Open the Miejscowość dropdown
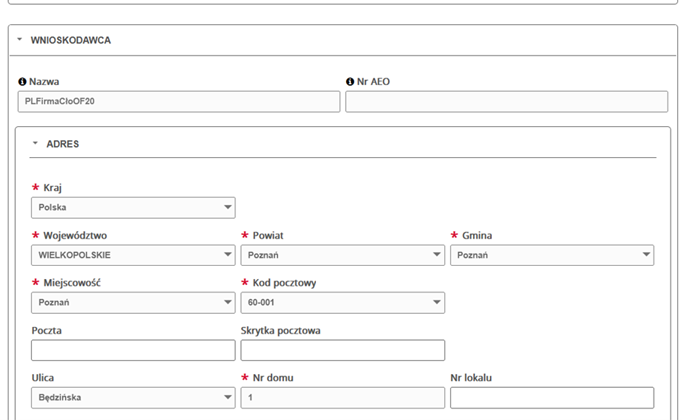 pyautogui.click(x=133, y=303)
